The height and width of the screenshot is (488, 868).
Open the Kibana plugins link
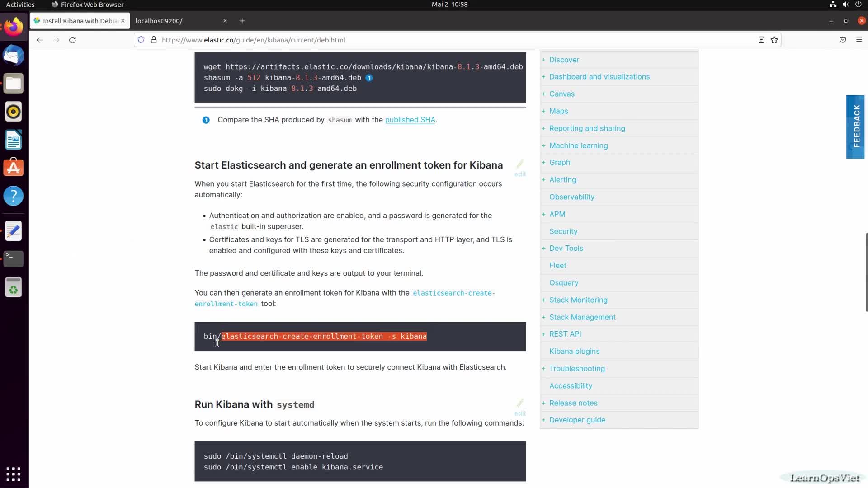[x=574, y=352]
